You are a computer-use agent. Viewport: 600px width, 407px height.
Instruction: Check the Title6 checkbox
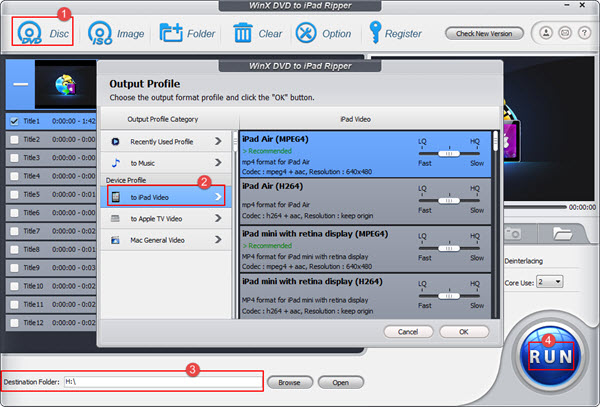point(14,213)
